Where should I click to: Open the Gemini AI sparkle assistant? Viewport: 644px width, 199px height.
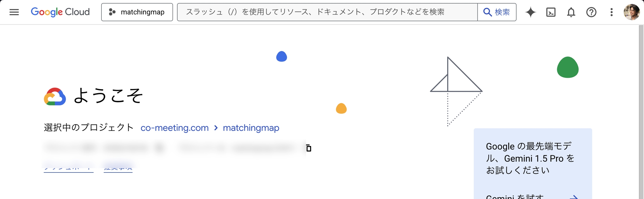[530, 12]
